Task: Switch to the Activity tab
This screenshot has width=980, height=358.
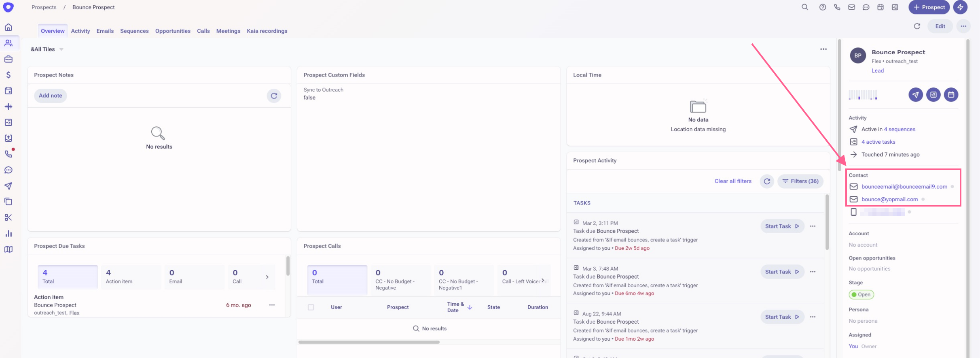Action: tap(80, 31)
